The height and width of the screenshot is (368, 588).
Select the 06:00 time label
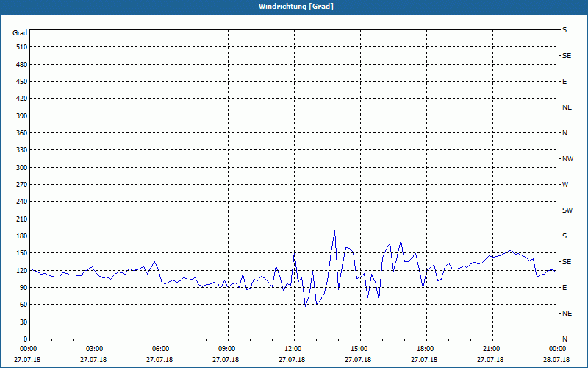click(x=161, y=349)
